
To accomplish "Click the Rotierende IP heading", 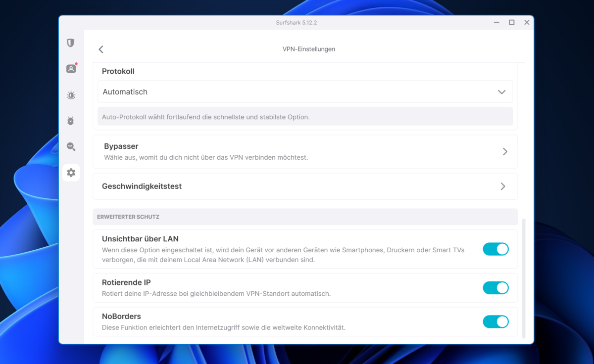I will [126, 282].
